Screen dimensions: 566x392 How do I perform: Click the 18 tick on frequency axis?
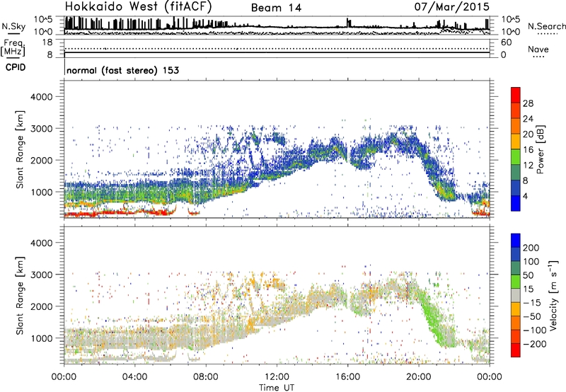click(47, 42)
